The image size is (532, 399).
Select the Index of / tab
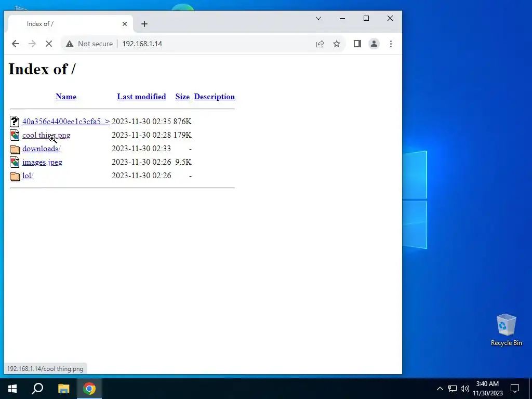(71, 24)
